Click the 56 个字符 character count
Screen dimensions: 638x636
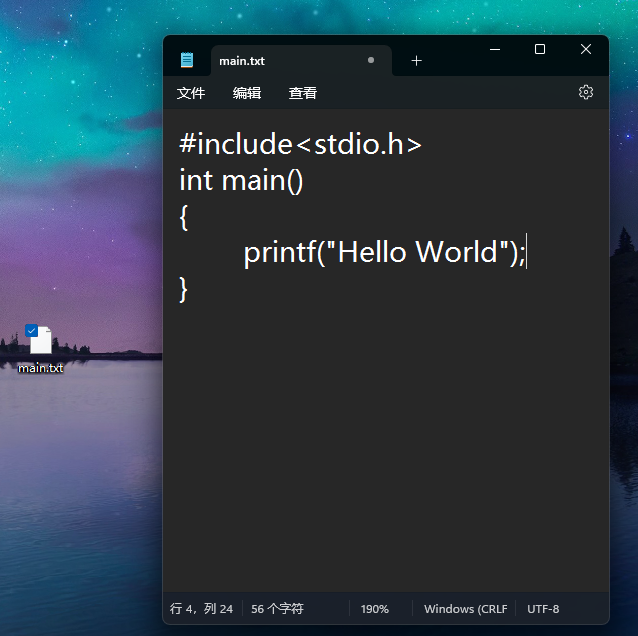(x=277, y=608)
